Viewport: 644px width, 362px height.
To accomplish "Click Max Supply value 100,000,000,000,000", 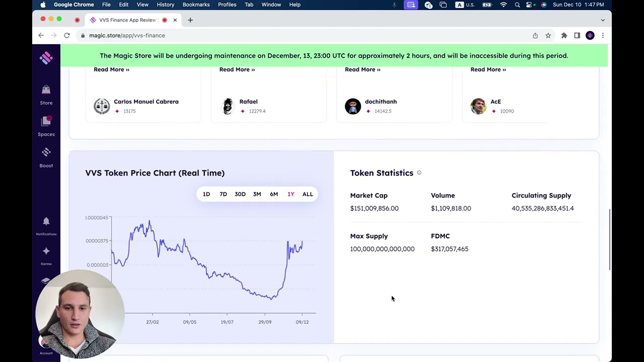I will [x=382, y=249].
